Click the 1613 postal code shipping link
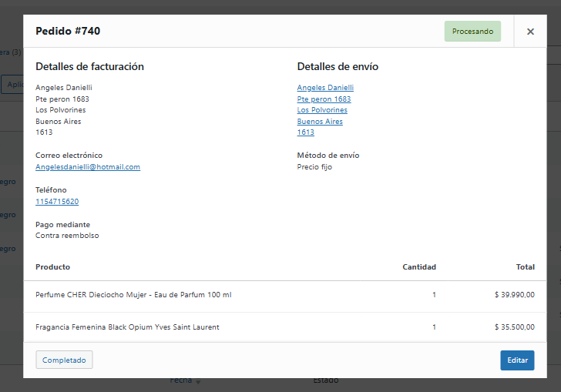561x392 pixels. coord(306,132)
